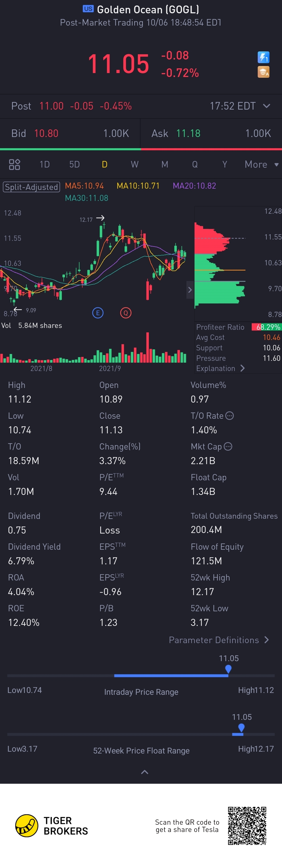
Task: Tap the Total Outstanding Shares 200.4M value
Action: 206,530
